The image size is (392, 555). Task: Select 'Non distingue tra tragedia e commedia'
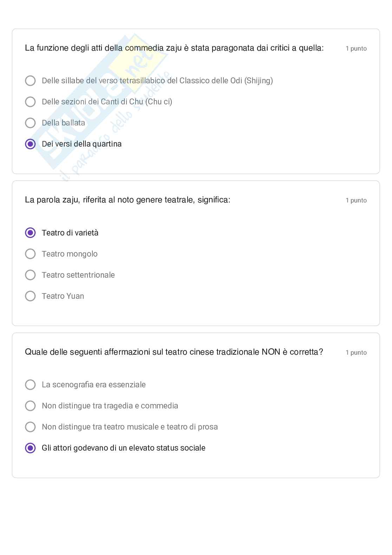point(31,406)
